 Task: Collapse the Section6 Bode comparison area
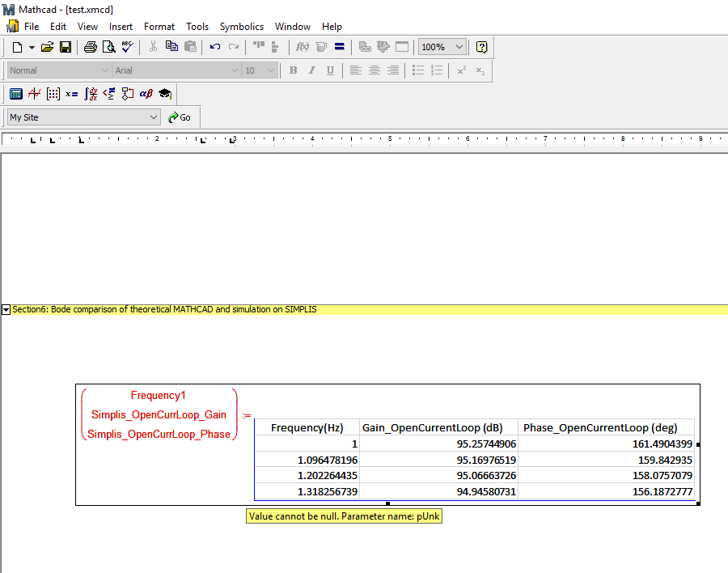coord(6,310)
